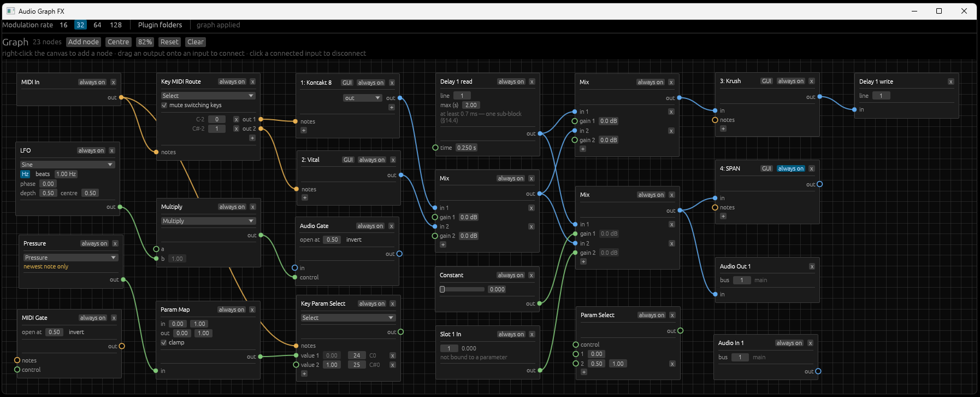
Task: Set modulation rate to 16
Action: pos(63,25)
